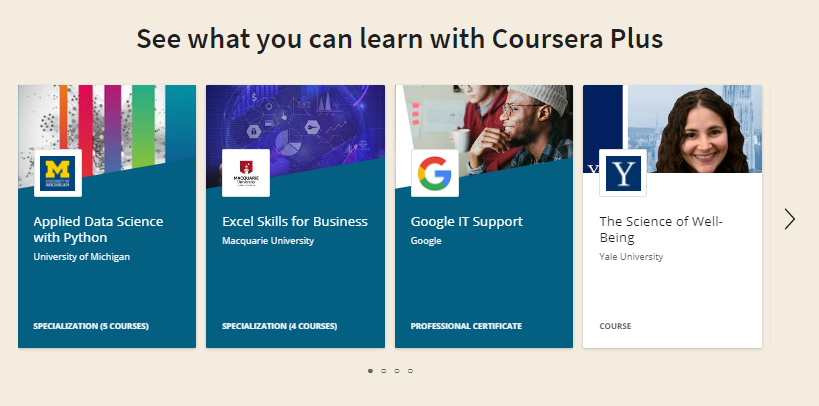819x406 pixels.
Task: Select the first carousel page dot
Action: pos(370,371)
